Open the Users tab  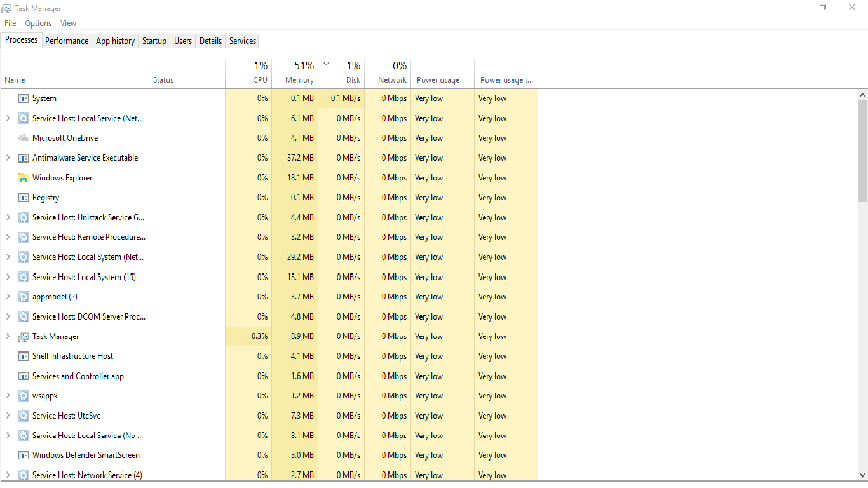183,41
